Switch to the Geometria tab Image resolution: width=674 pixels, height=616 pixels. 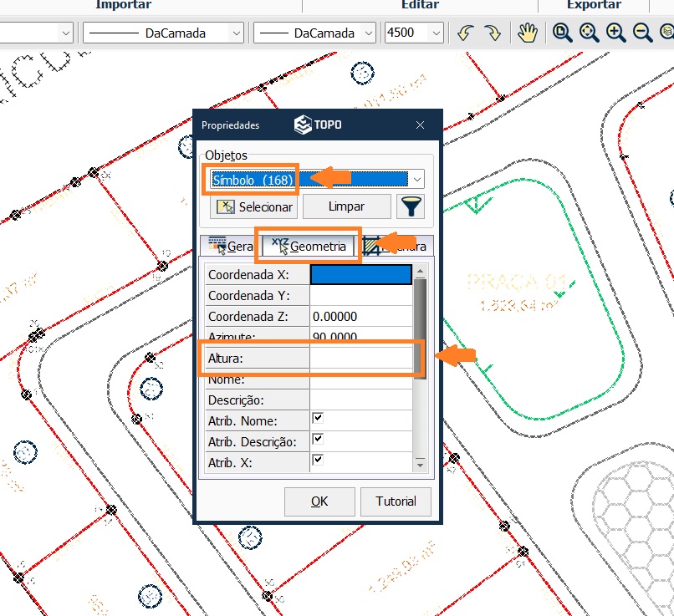click(309, 247)
